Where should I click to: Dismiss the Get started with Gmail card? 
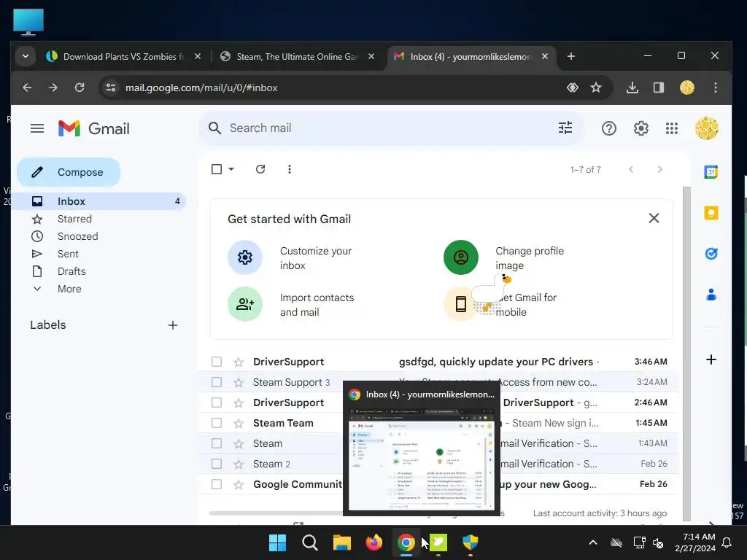[x=654, y=218]
